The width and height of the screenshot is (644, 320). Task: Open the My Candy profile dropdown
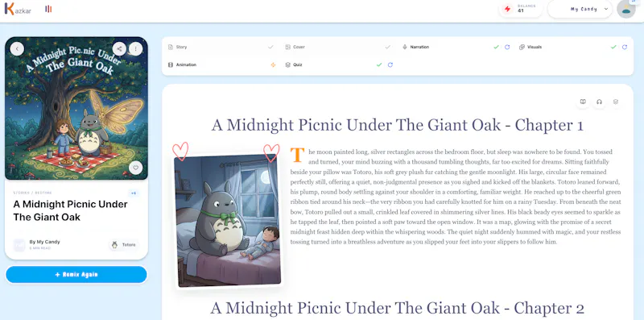[x=580, y=9]
